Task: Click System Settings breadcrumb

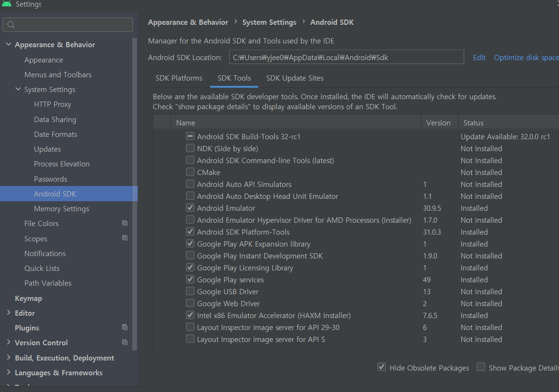Action: 269,22
